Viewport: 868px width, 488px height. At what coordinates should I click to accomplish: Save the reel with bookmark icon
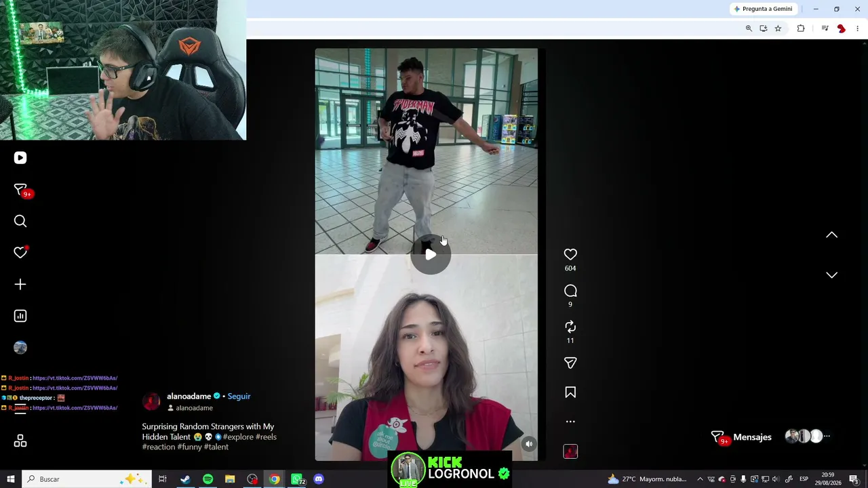pos(570,392)
